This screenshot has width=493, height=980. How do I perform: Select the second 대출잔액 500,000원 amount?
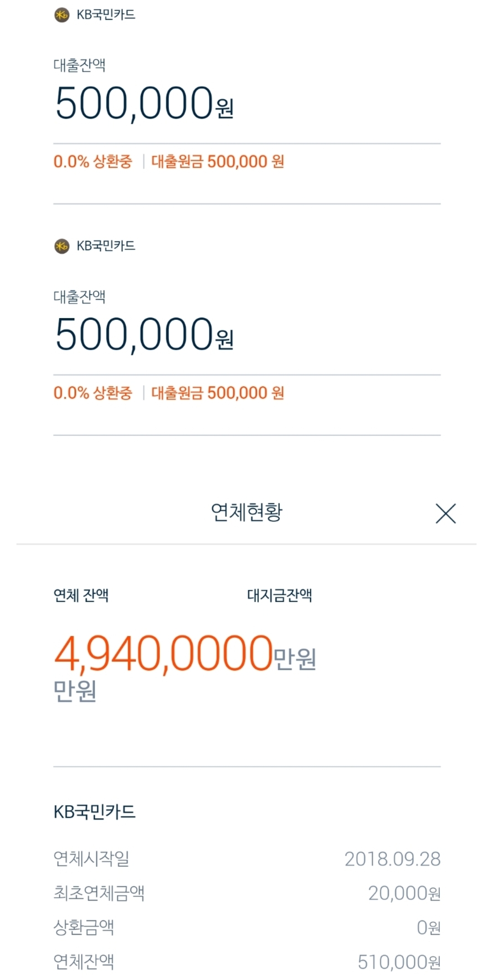(x=144, y=335)
